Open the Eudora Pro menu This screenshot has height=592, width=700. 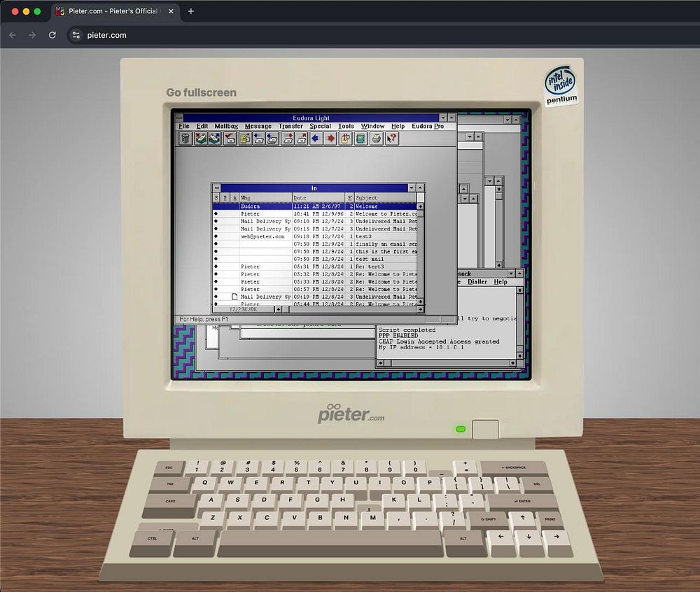[428, 126]
